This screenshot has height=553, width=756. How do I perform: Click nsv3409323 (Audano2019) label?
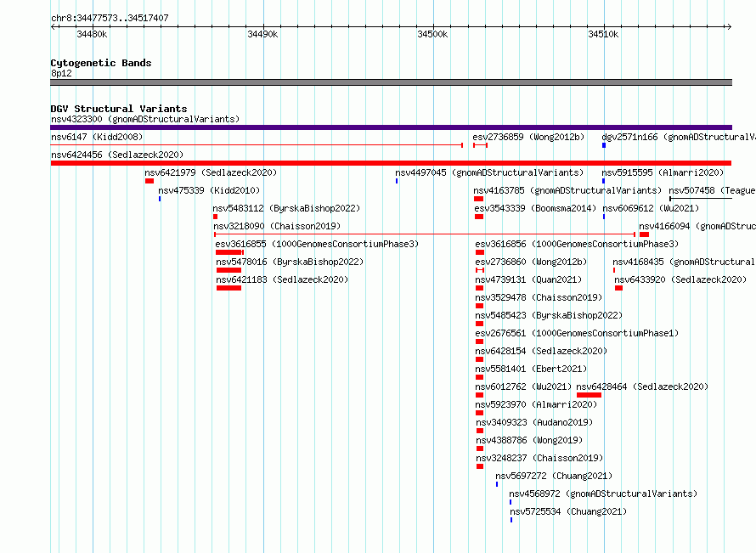click(534, 422)
